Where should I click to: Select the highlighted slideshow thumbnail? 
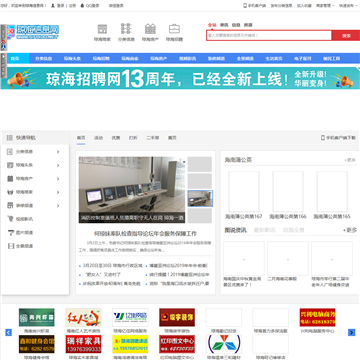pos(200,198)
